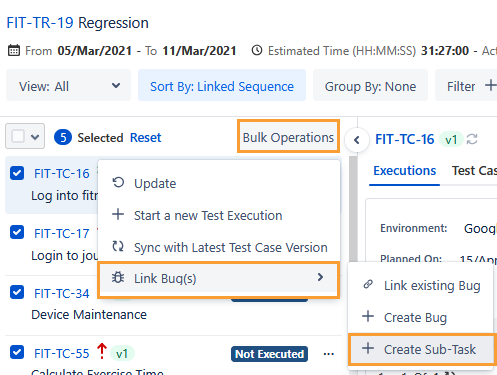Click the plus icon next to Filter

490,86
